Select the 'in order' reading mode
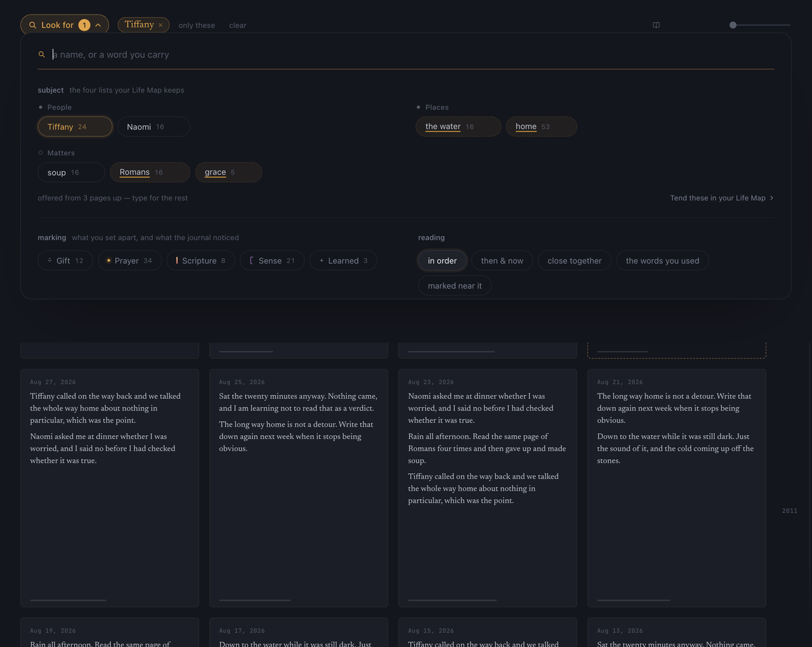Image resolution: width=812 pixels, height=647 pixels. pyautogui.click(x=442, y=261)
